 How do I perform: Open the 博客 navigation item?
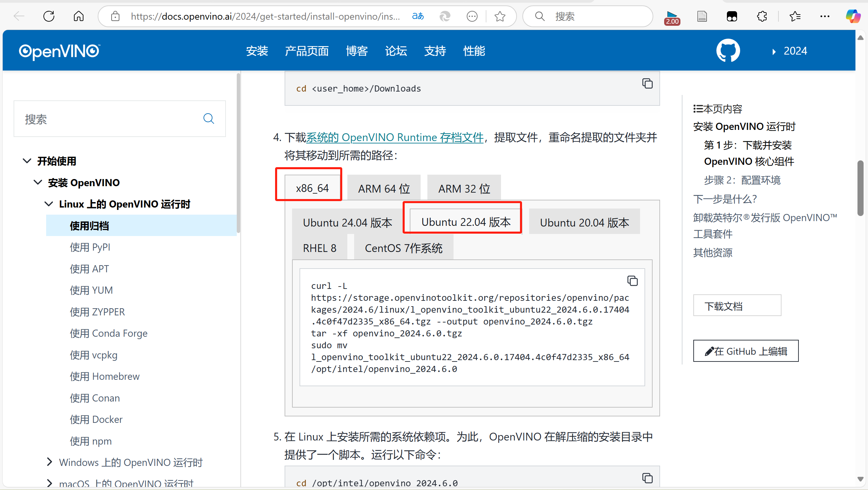(356, 51)
